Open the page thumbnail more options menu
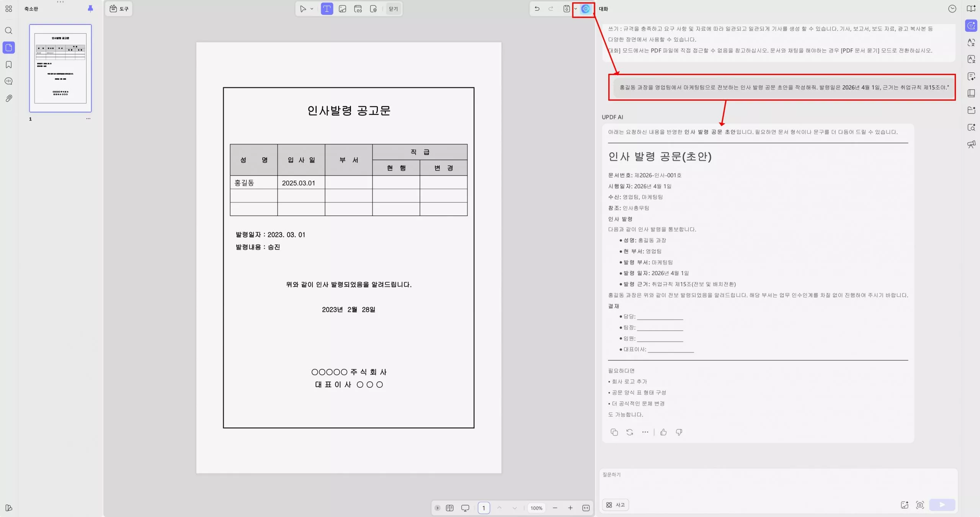Screen dimensions: 980x517 click(88, 119)
